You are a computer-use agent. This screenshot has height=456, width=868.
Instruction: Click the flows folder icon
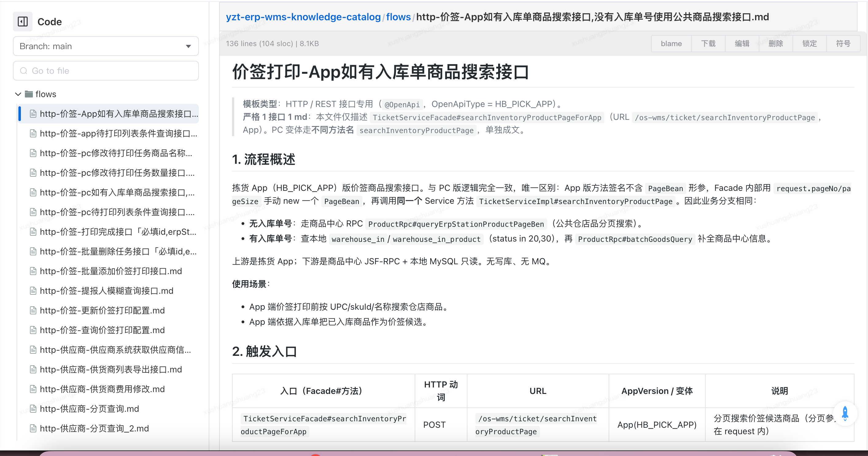click(29, 94)
